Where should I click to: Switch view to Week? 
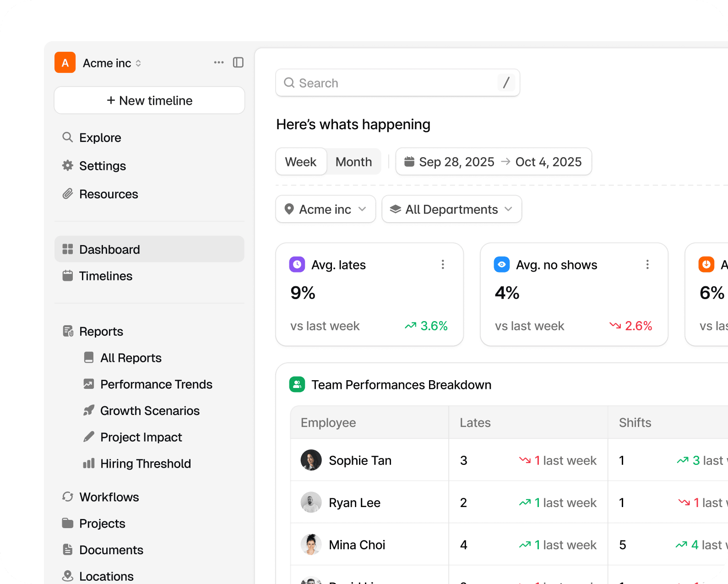pyautogui.click(x=301, y=162)
